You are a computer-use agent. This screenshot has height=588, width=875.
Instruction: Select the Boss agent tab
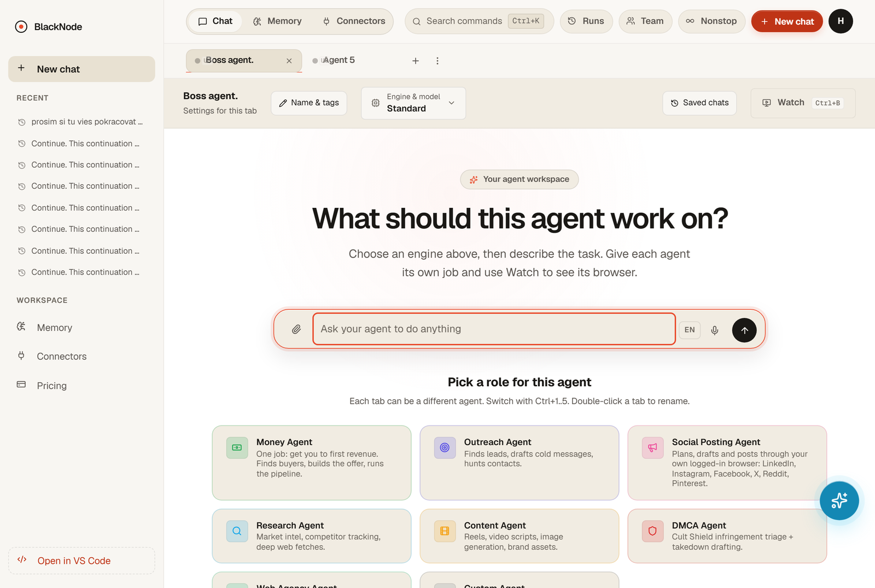point(244,60)
